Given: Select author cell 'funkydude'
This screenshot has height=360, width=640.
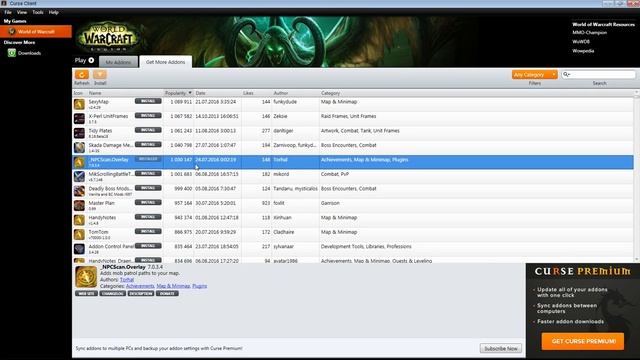Looking at the screenshot, I should click(x=285, y=102).
